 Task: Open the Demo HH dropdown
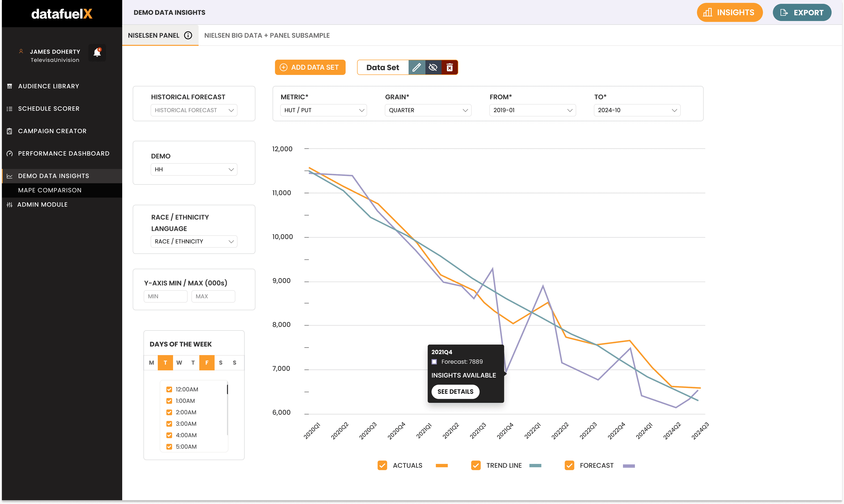194,169
